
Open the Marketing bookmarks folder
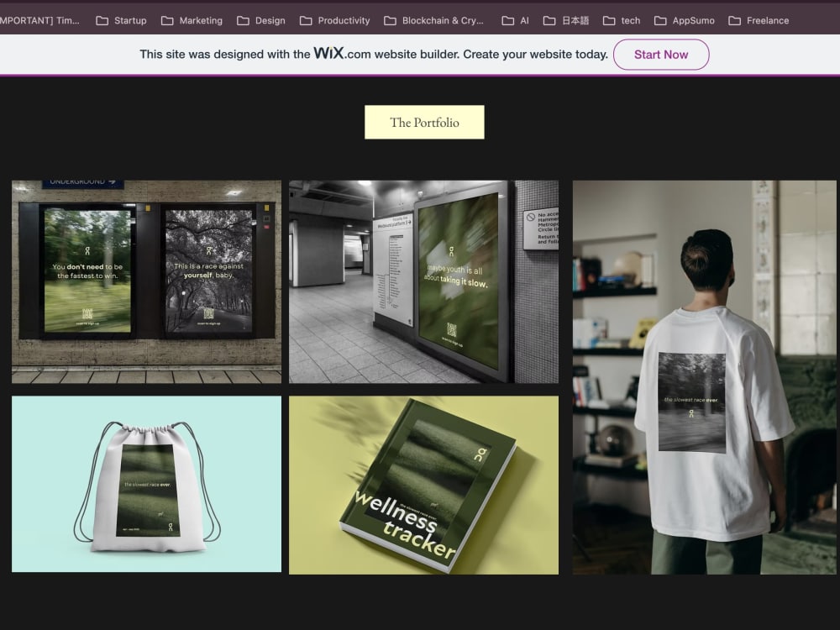[192, 20]
